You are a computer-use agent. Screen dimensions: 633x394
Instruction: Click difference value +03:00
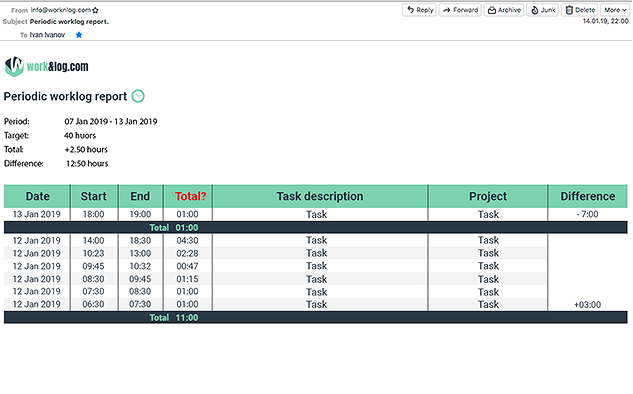click(587, 305)
